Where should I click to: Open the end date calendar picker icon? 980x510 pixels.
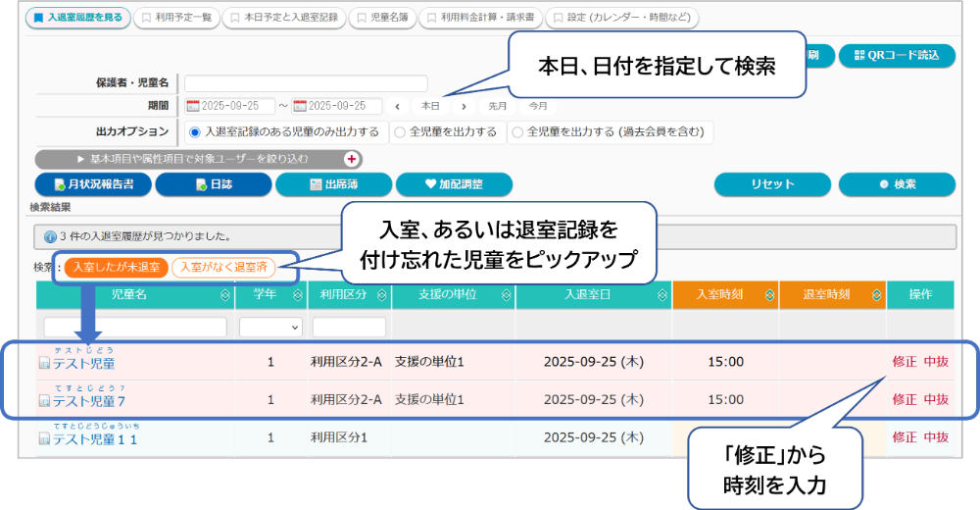pos(301,106)
